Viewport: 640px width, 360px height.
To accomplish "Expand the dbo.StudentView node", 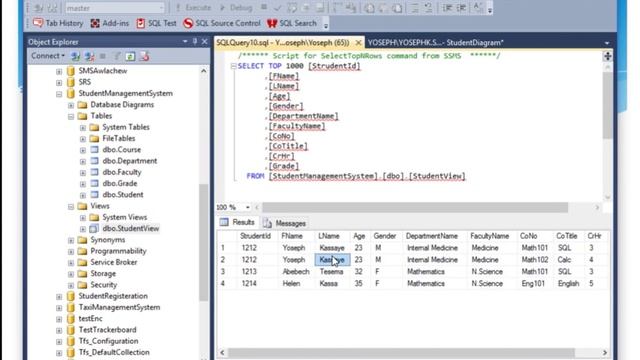I will (83, 229).
